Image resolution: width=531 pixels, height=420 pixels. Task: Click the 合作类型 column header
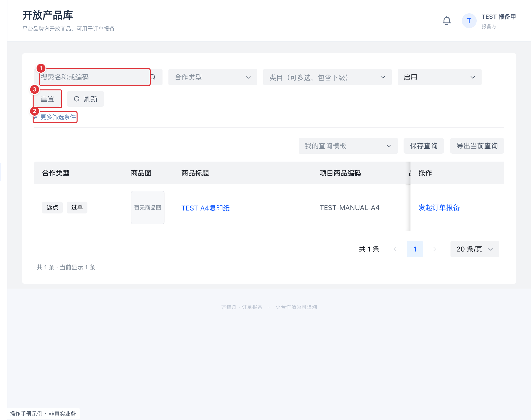(56, 173)
